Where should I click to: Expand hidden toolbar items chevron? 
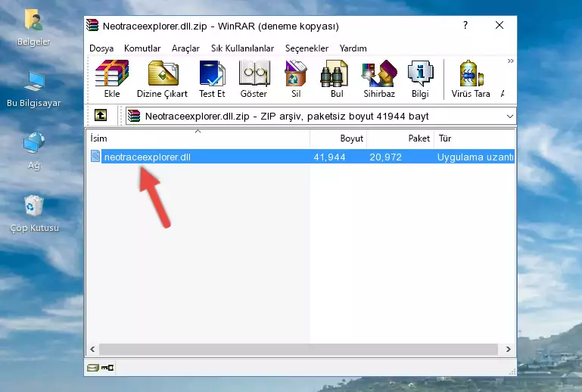tap(511, 61)
